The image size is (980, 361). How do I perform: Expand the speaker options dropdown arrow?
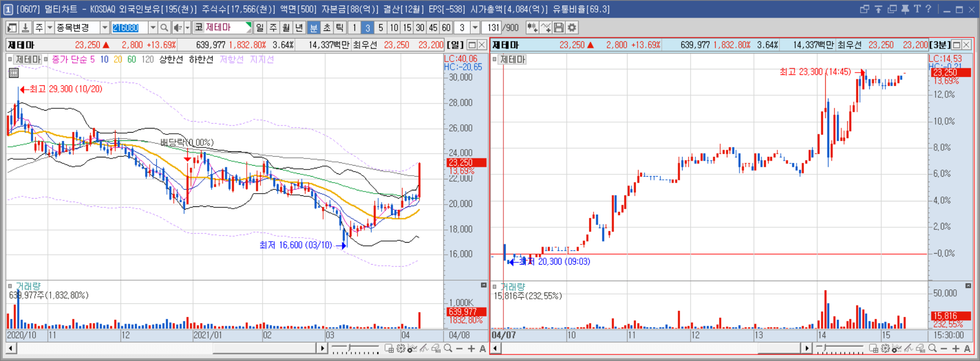pos(187,28)
